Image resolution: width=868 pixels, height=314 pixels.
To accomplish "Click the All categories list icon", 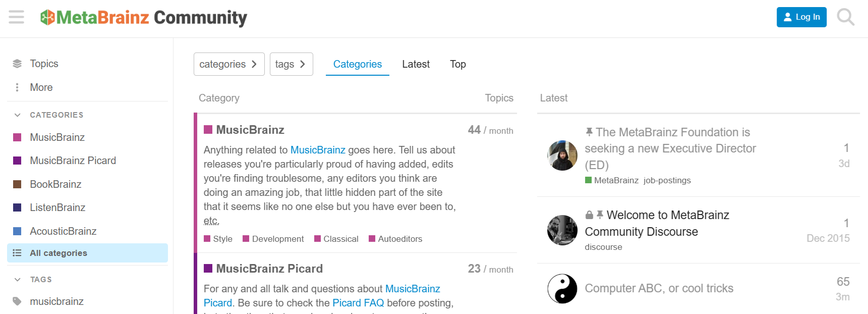I will (x=17, y=253).
